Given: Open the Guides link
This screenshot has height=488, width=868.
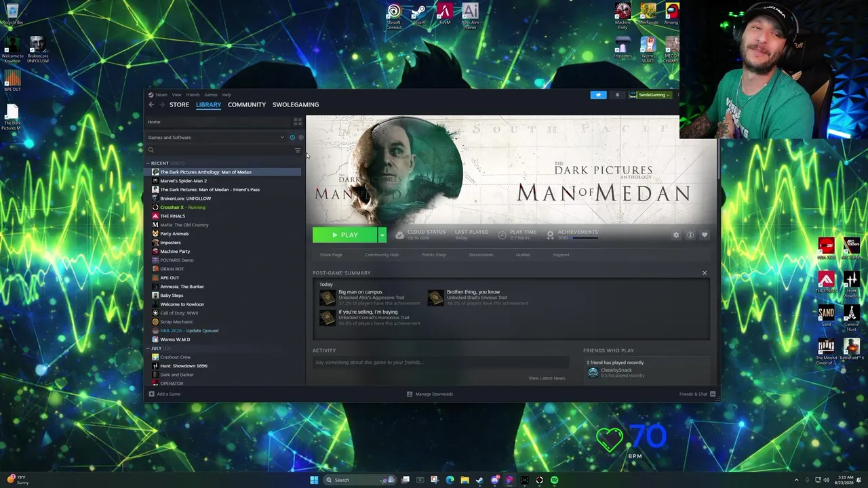Looking at the screenshot, I should [523, 255].
